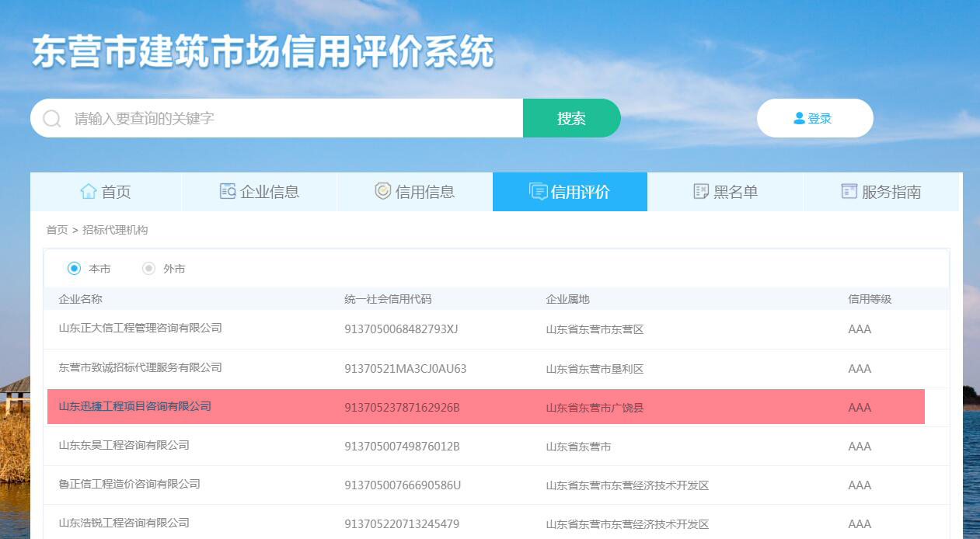Click 首页 in the breadcrumb
Viewport: 980px width, 539px height.
click(x=57, y=230)
